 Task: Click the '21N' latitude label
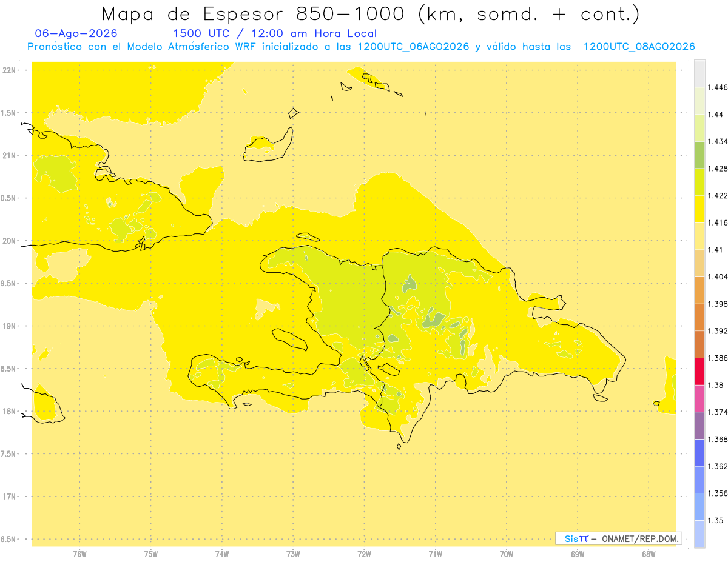[x=9, y=155]
